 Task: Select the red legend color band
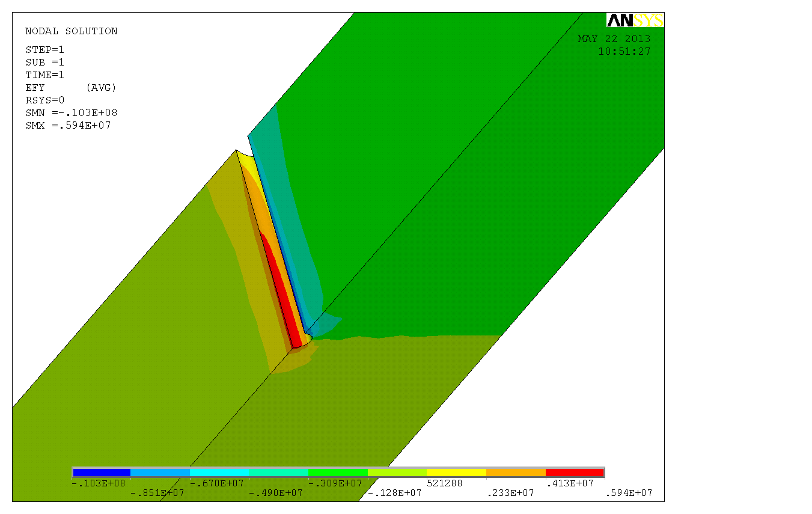pyautogui.click(x=575, y=473)
